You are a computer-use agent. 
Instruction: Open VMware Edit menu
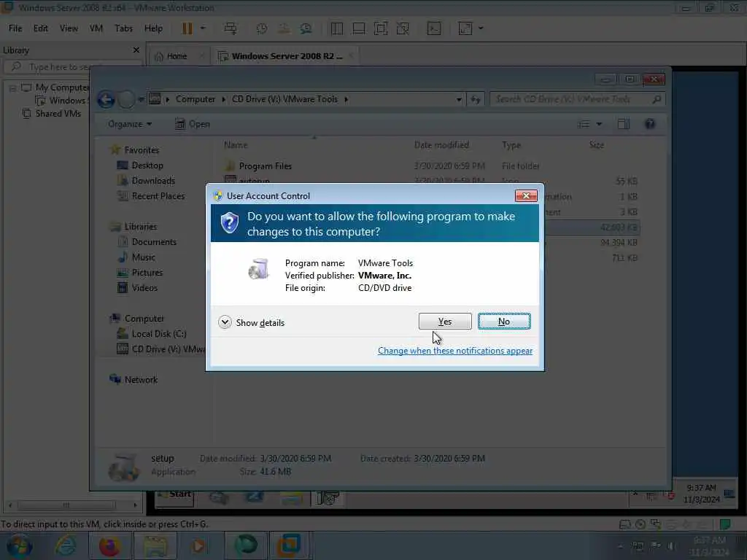tap(41, 28)
